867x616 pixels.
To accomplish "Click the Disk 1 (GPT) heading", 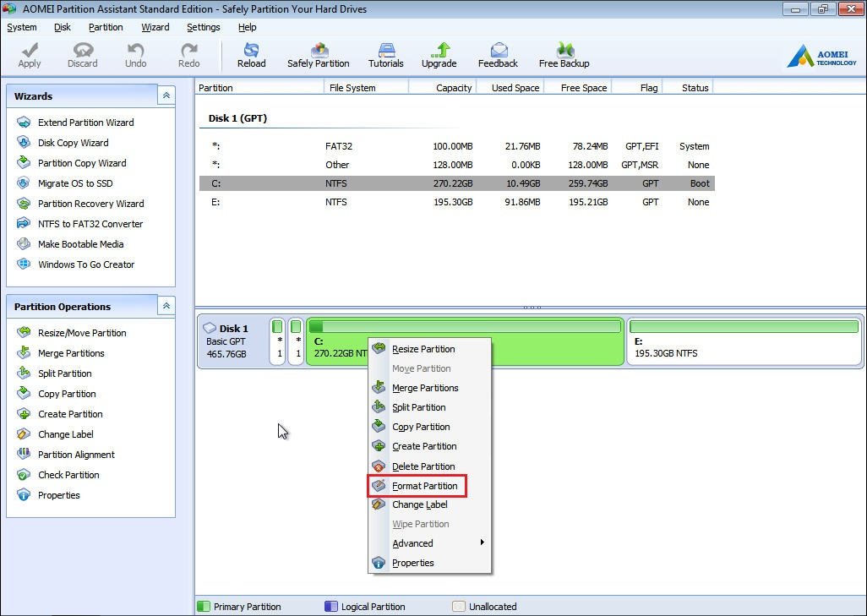I will click(x=237, y=118).
